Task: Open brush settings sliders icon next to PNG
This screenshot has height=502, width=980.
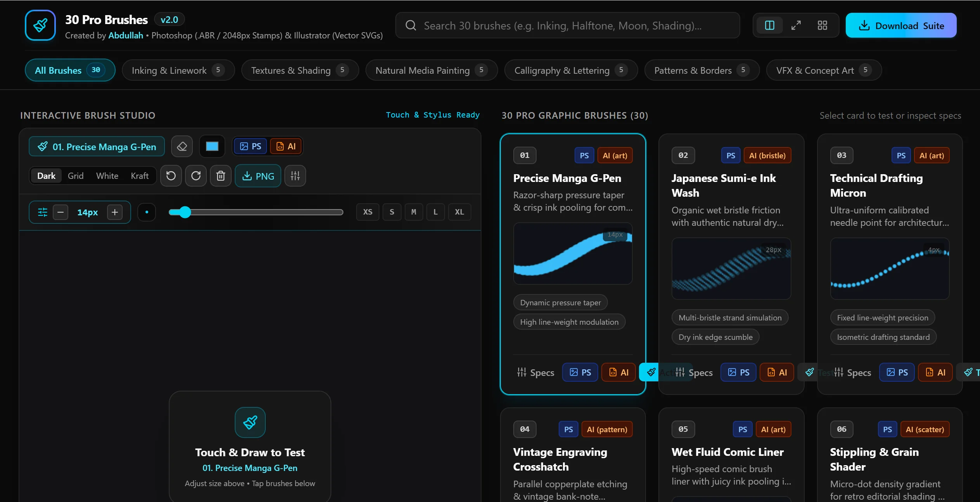Action: pyautogui.click(x=295, y=176)
